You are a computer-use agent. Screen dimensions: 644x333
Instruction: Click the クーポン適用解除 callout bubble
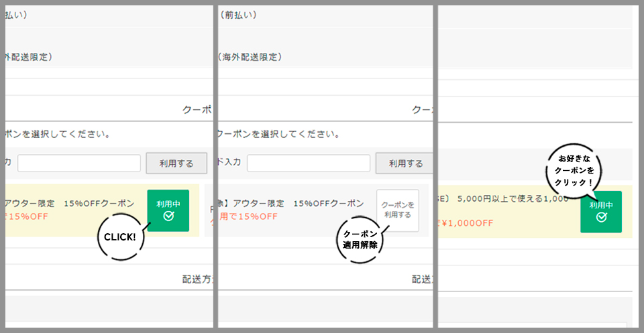coord(359,239)
